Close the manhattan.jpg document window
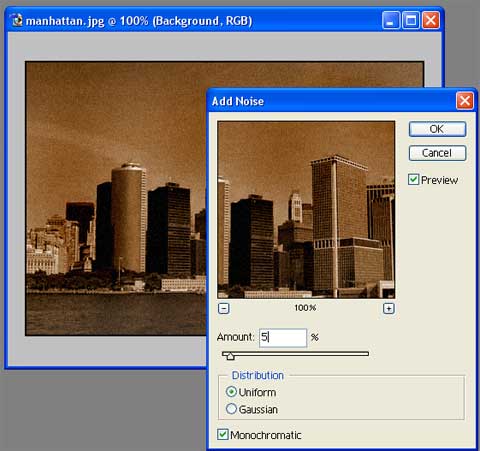Screen dimensions: 480x451 [x=431, y=21]
